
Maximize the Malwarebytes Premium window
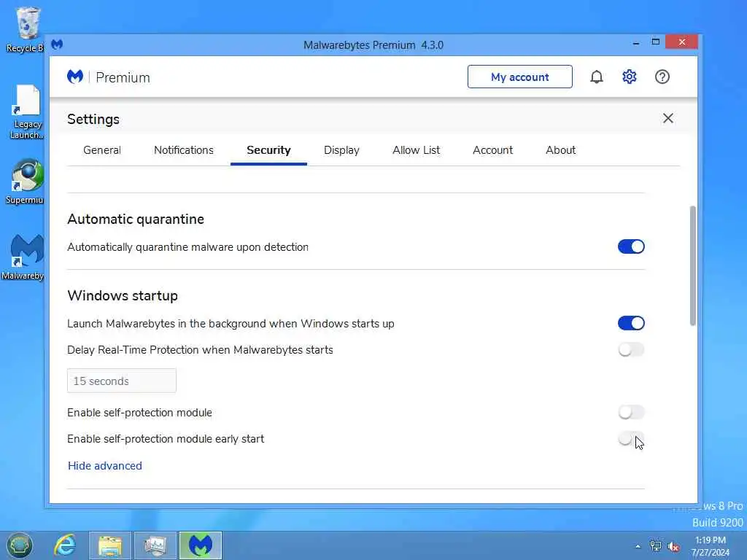pyautogui.click(x=656, y=42)
